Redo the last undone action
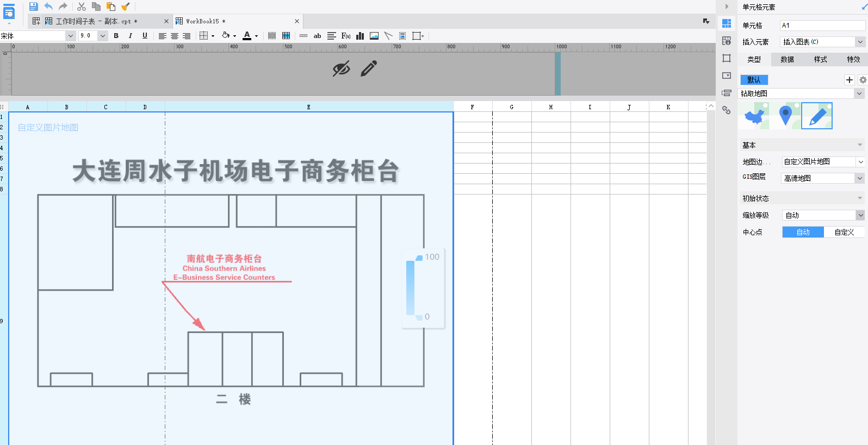 (x=63, y=7)
